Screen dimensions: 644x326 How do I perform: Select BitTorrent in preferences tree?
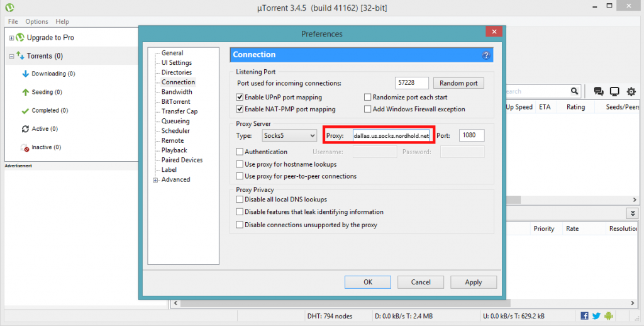pos(176,101)
